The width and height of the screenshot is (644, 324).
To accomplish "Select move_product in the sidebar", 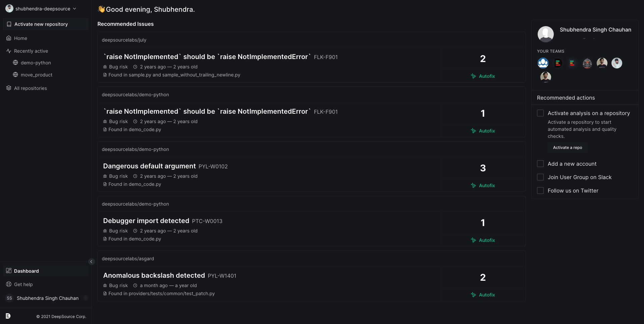I will tap(36, 74).
